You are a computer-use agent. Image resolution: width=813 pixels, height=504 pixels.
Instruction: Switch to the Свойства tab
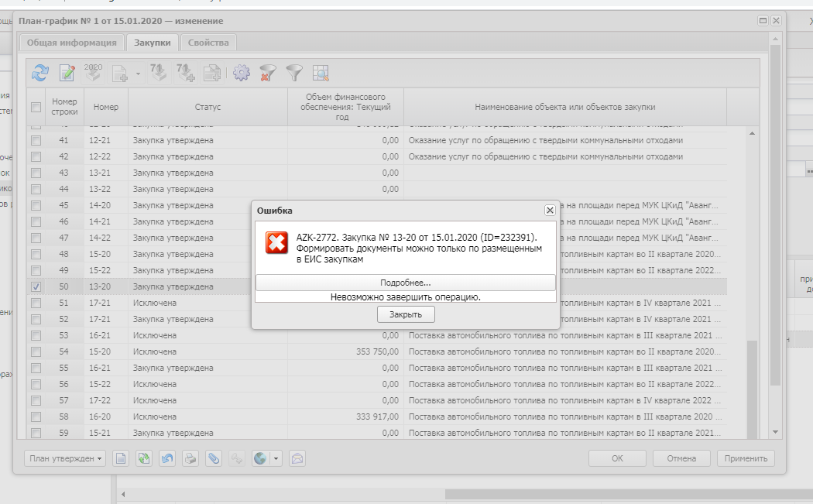(x=208, y=43)
